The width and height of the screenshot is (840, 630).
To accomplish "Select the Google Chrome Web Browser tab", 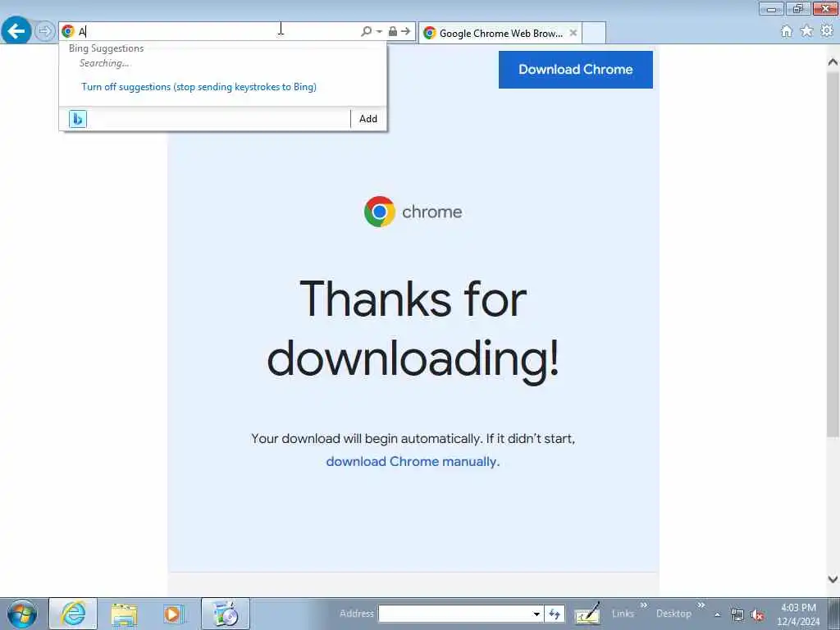I will [x=500, y=33].
